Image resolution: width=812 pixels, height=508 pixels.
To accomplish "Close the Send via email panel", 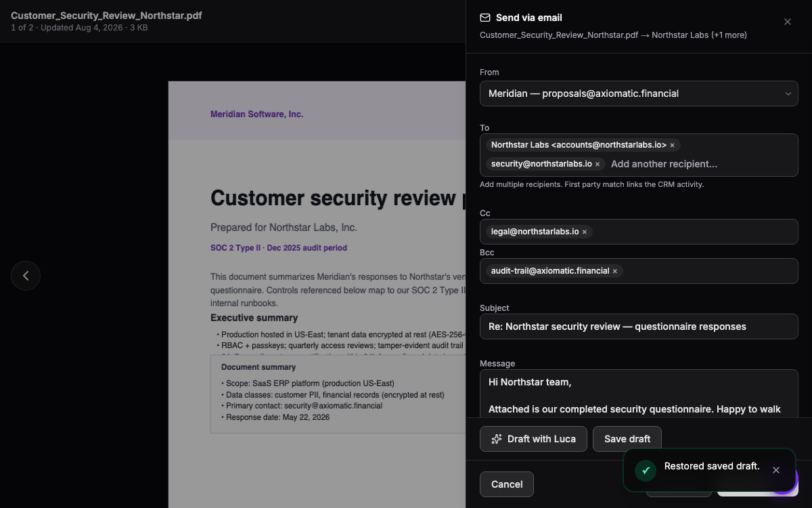I will click(x=788, y=22).
